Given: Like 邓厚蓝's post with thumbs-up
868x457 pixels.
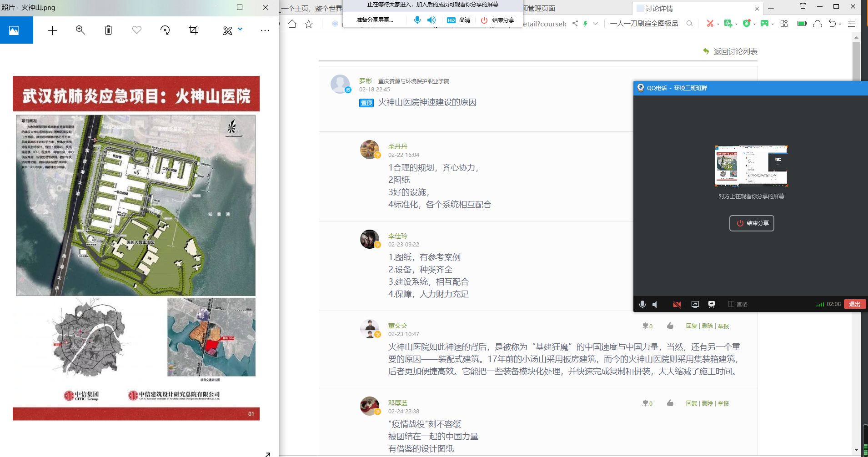Looking at the screenshot, I should click(670, 403).
